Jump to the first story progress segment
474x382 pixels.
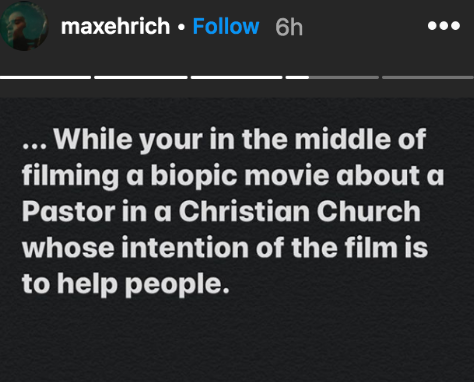point(45,78)
